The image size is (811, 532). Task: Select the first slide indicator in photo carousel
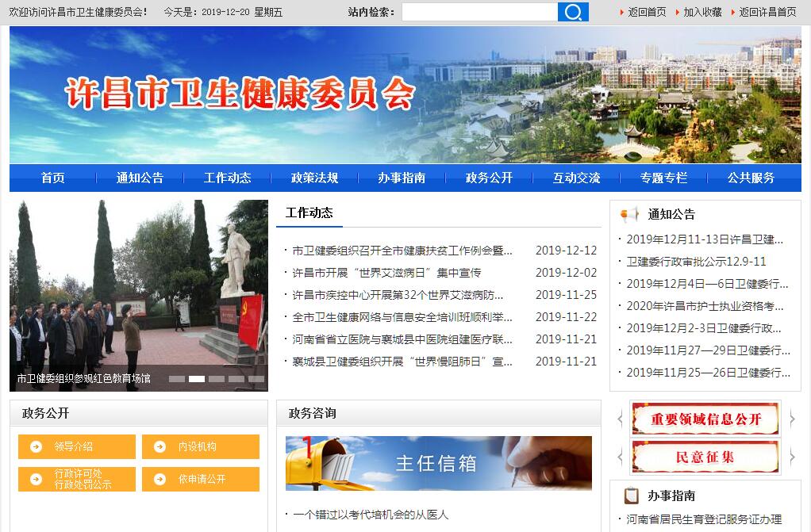pos(177,379)
